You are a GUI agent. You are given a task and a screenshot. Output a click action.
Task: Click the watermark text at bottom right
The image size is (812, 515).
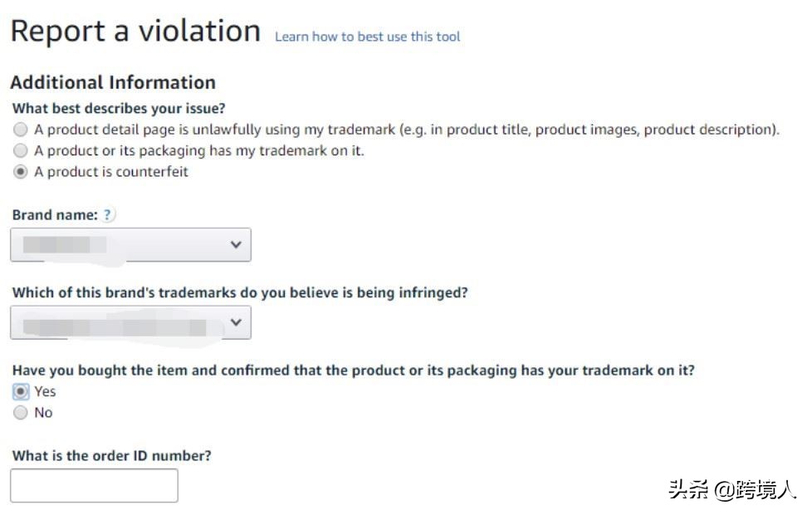point(731,490)
